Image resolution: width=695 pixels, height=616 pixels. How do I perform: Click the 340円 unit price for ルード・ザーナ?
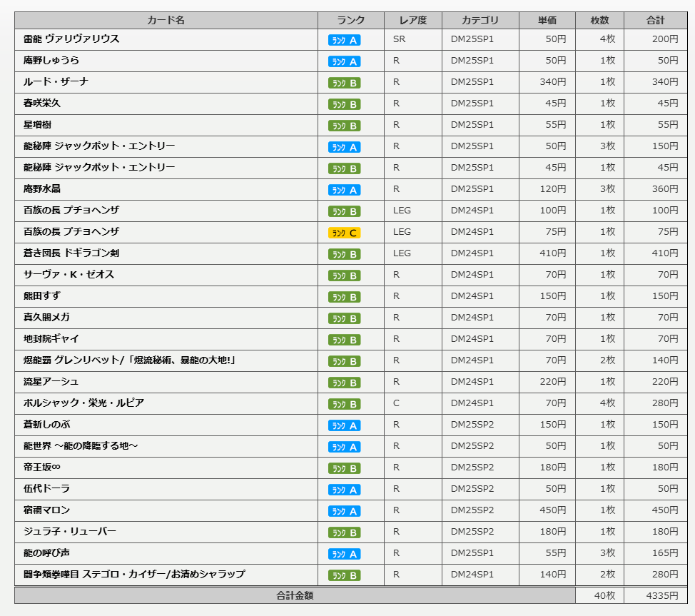tap(553, 81)
